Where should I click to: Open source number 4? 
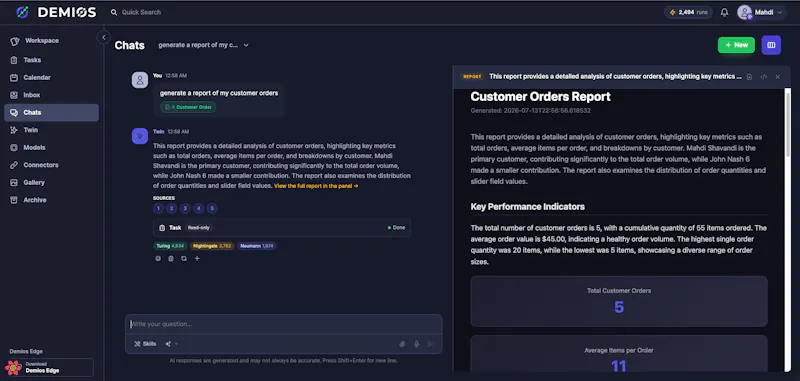(199, 208)
